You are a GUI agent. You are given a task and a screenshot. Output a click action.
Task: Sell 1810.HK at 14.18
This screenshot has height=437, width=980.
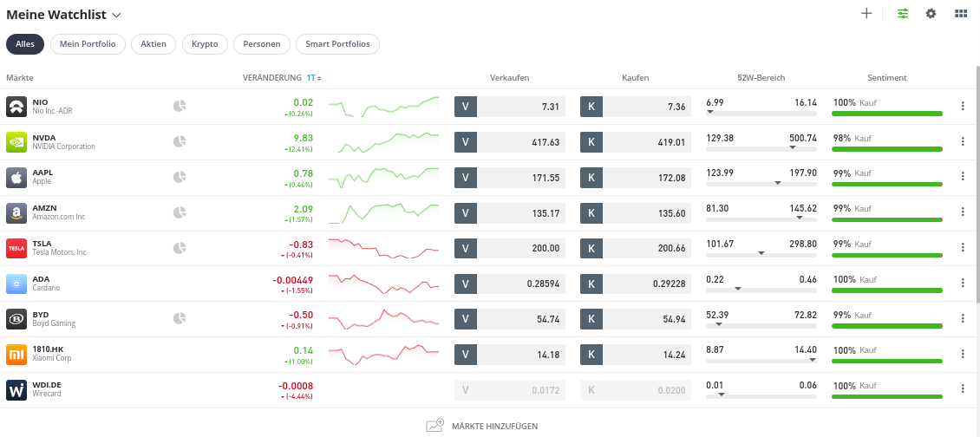point(510,355)
